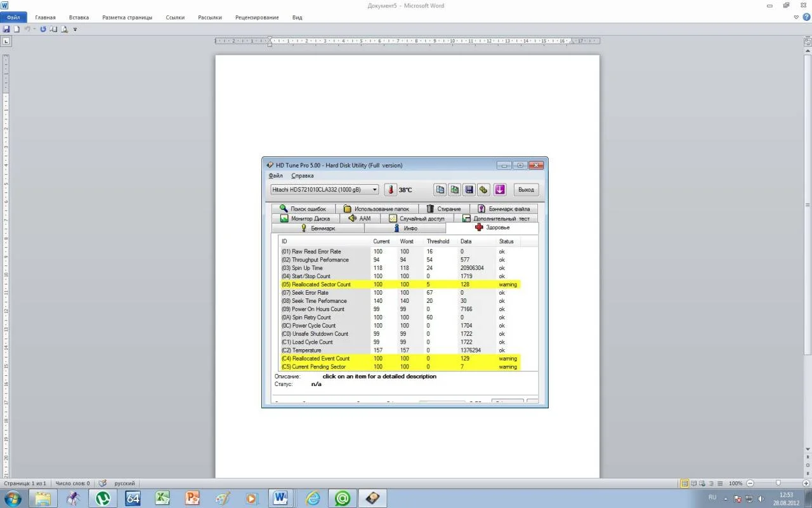Launch uTorrent from the taskbar
812x508 pixels.
(x=103, y=498)
